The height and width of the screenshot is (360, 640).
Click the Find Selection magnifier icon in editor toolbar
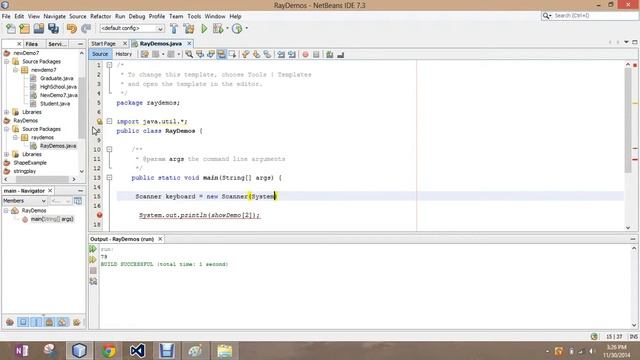point(189,54)
